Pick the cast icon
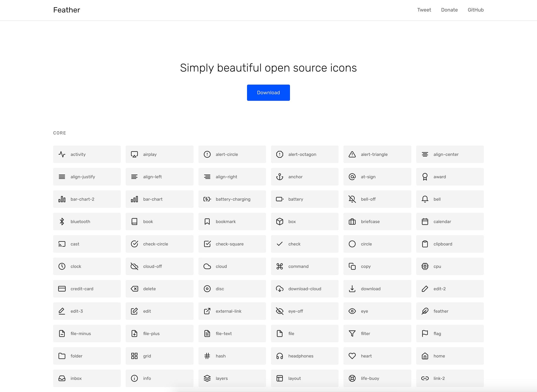537x392 pixels. point(62,244)
